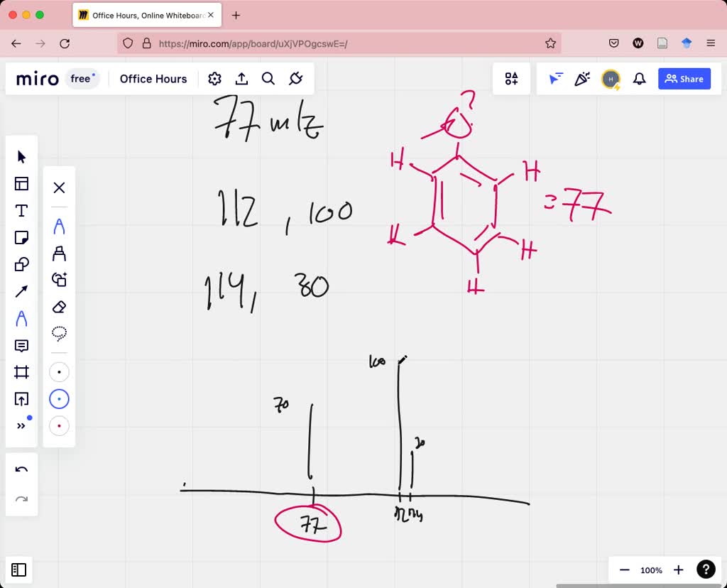The height and width of the screenshot is (588, 727).
Task: Open board settings with the gear icon
Action: [x=214, y=79]
